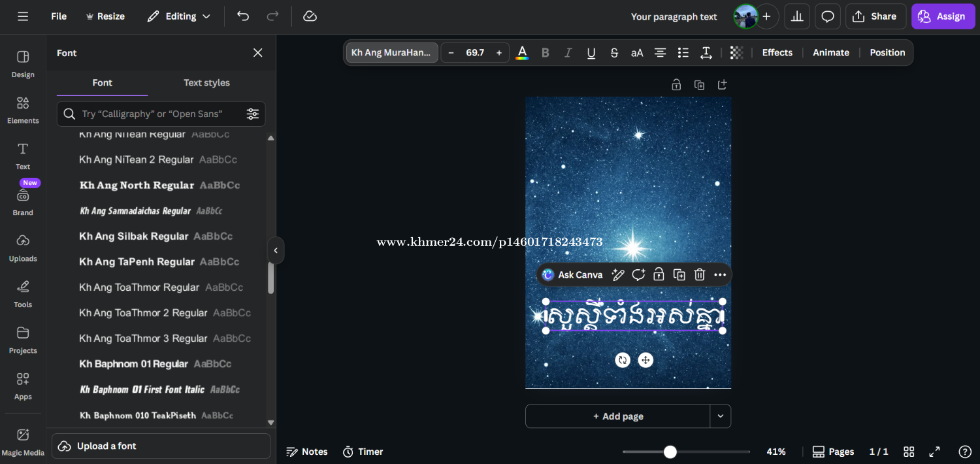The width and height of the screenshot is (980, 464).
Task: Click Upload a font button
Action: (x=161, y=446)
